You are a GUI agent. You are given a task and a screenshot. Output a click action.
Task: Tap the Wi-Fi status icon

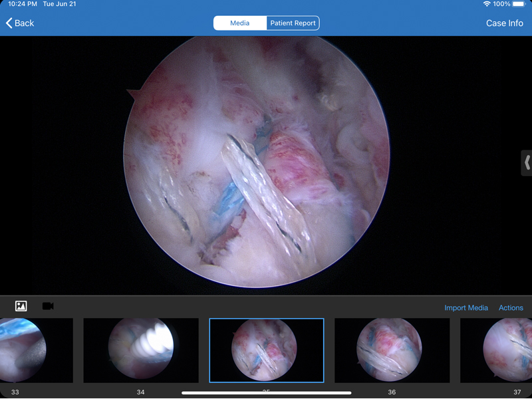487,4
